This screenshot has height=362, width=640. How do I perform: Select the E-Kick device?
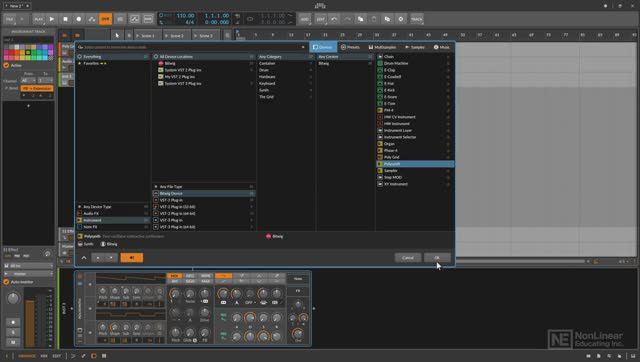(415, 90)
